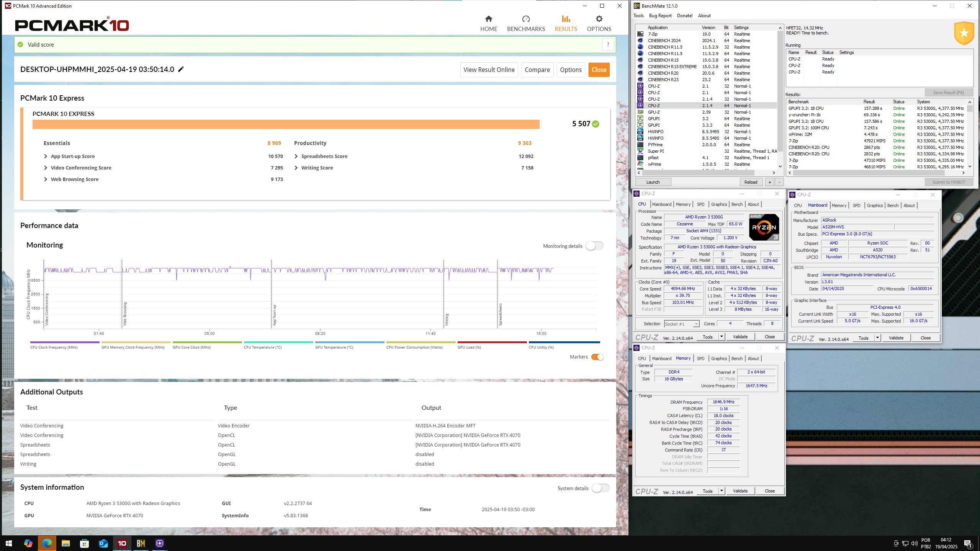Toggle GPU Load legend series
Screen dimensions: 980x551
point(492,345)
